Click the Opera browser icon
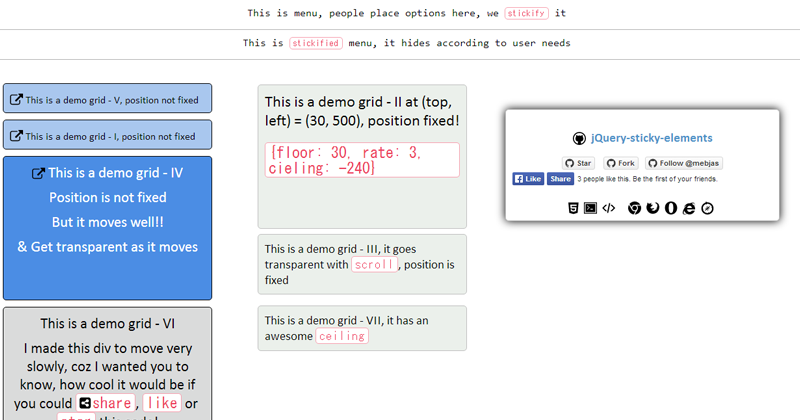Image resolution: width=800 pixels, height=420 pixels. [x=670, y=208]
